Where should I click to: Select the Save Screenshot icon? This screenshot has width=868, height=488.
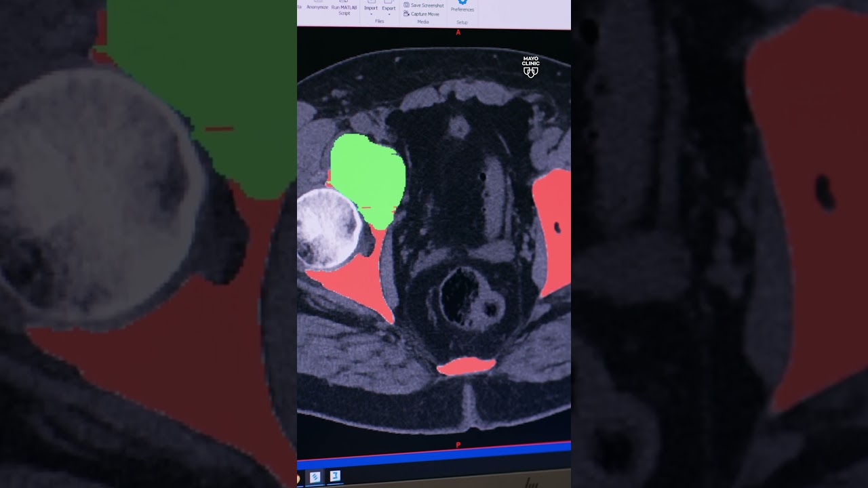[406, 6]
